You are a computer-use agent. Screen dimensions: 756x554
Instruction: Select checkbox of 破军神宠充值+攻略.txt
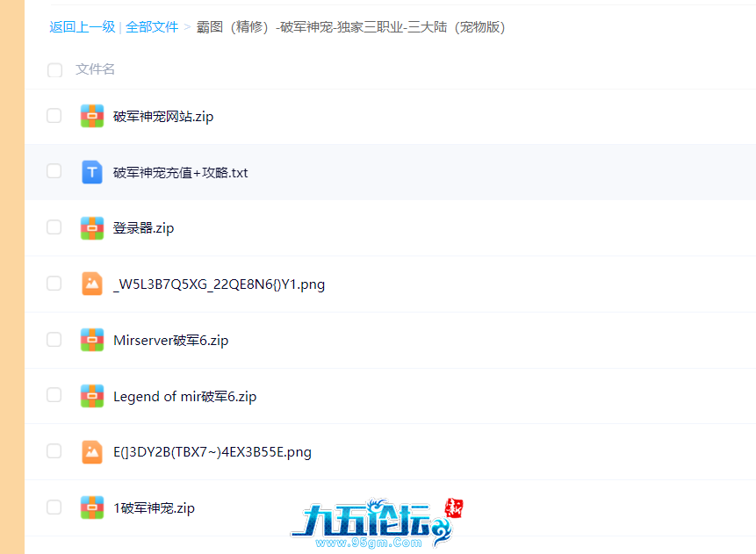[54, 171]
